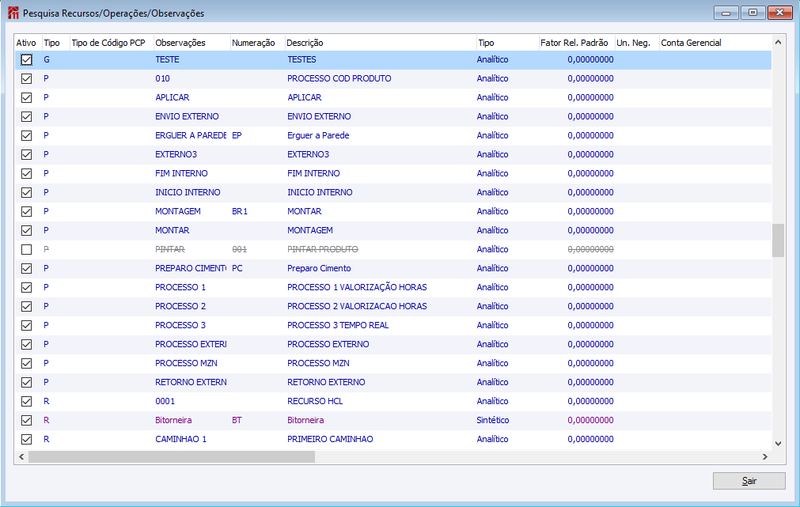Click horizontal scrollbar right arrow
This screenshot has width=800, height=507.
765,457
